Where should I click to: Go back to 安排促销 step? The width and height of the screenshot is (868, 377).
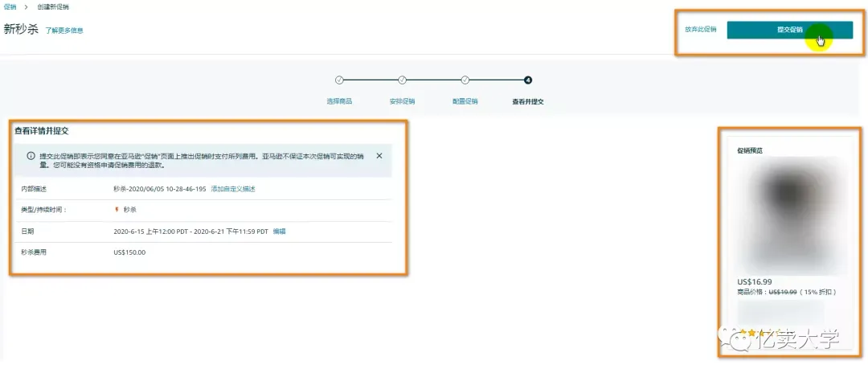[402, 101]
